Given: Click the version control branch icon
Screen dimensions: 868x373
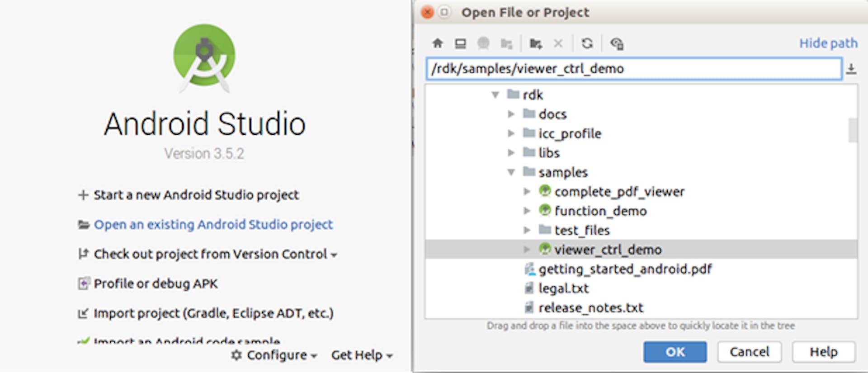Looking at the screenshot, I should pos(83,254).
